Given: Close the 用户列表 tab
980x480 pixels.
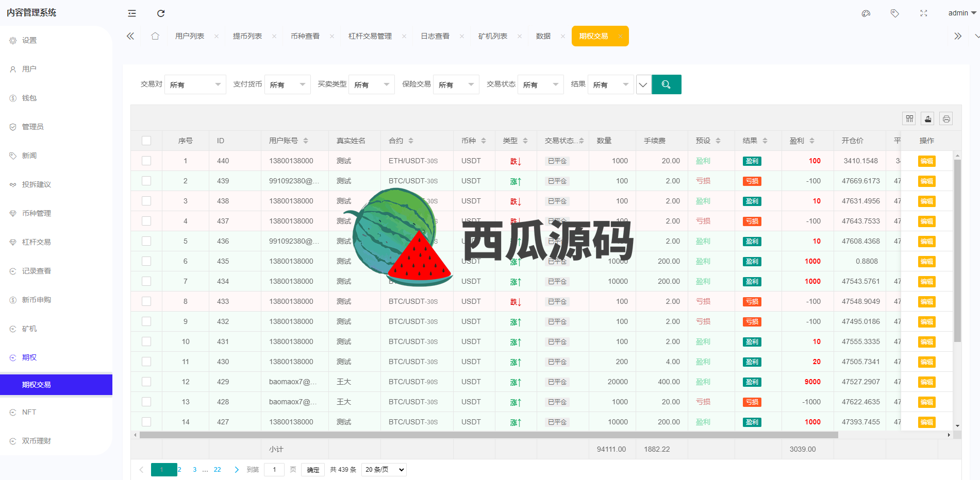Looking at the screenshot, I should pyautogui.click(x=217, y=36).
